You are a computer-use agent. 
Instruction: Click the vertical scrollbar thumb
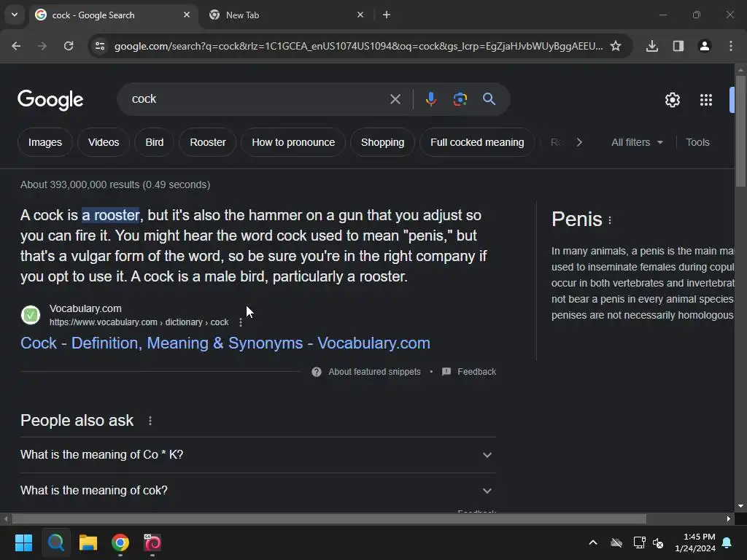point(740,131)
